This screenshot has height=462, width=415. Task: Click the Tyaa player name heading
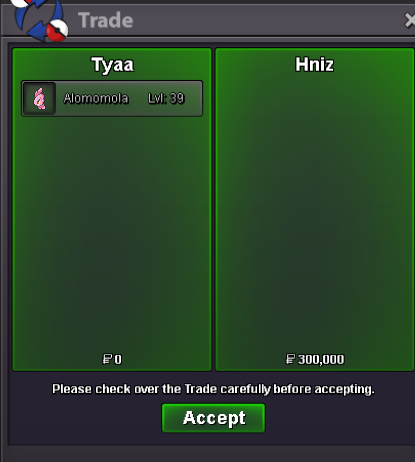pos(113,64)
